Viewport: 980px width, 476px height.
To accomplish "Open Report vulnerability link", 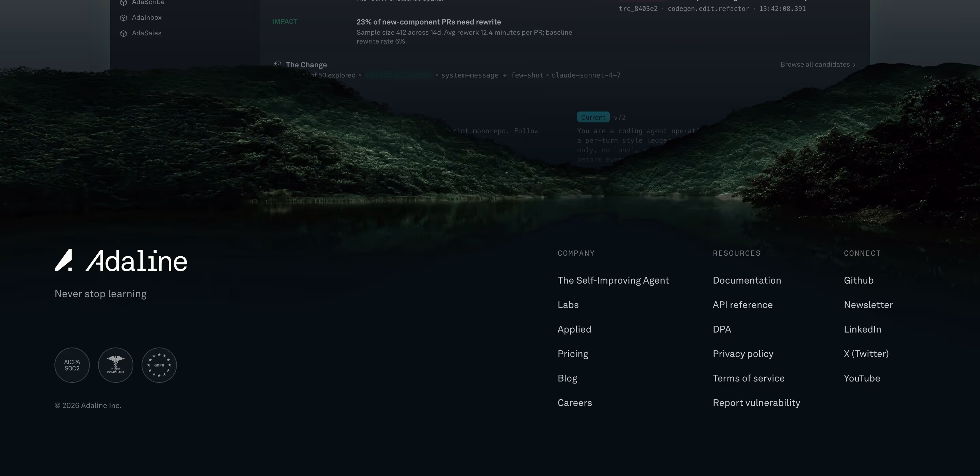I will pyautogui.click(x=756, y=403).
